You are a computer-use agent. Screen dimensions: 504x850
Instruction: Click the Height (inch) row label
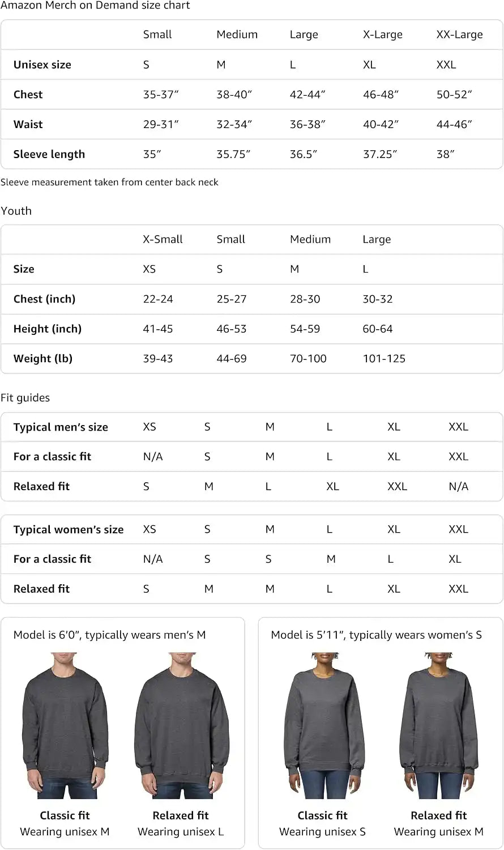(48, 329)
